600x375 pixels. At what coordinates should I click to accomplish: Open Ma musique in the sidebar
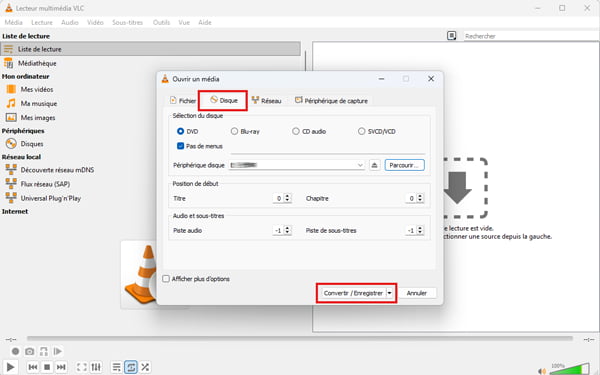[x=38, y=103]
